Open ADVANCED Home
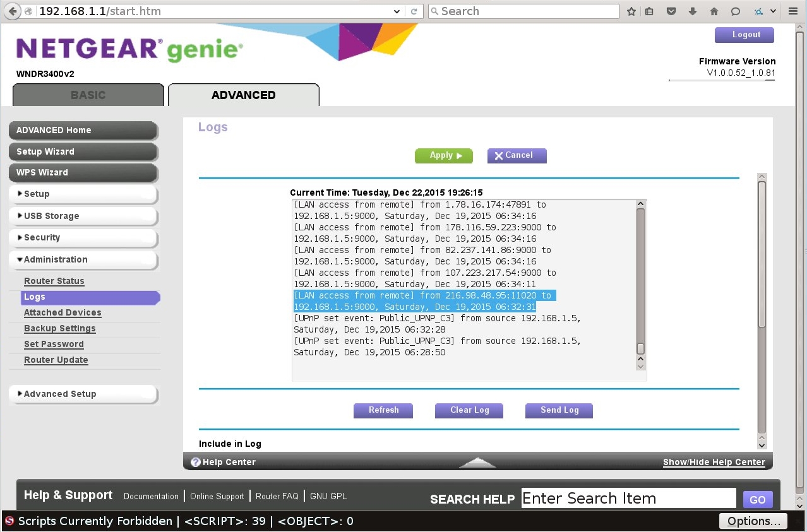 pos(83,130)
